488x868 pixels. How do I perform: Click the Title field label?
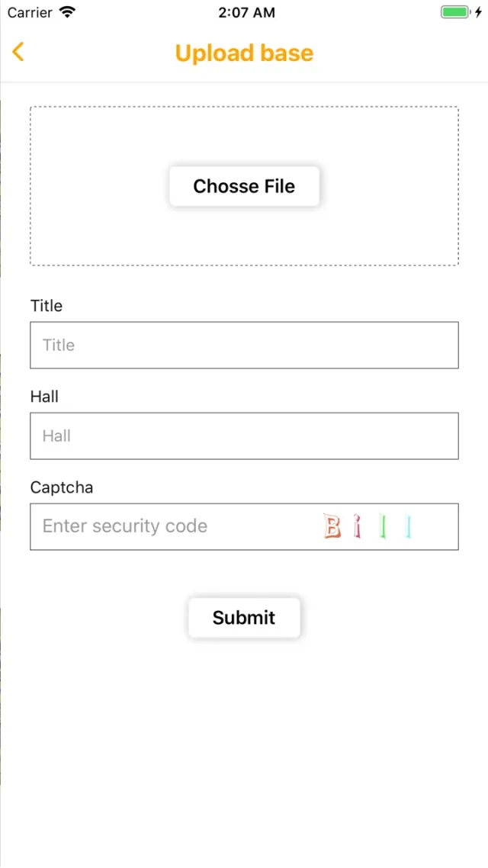tap(47, 306)
